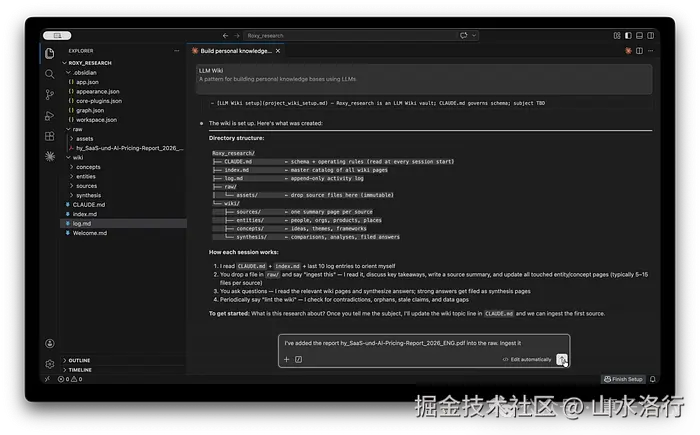Open the Manage gear icon
The width and height of the screenshot is (700, 435).
[50, 364]
